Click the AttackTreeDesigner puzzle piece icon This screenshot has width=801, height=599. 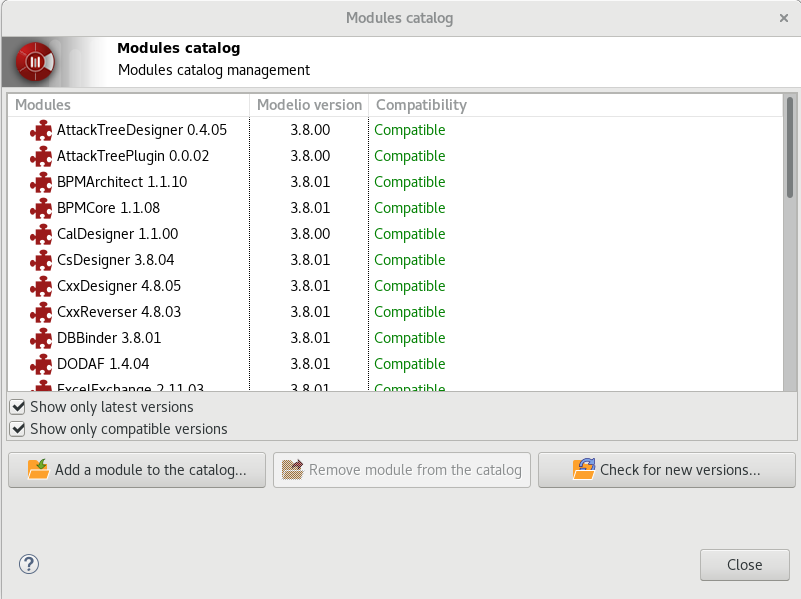(41, 130)
